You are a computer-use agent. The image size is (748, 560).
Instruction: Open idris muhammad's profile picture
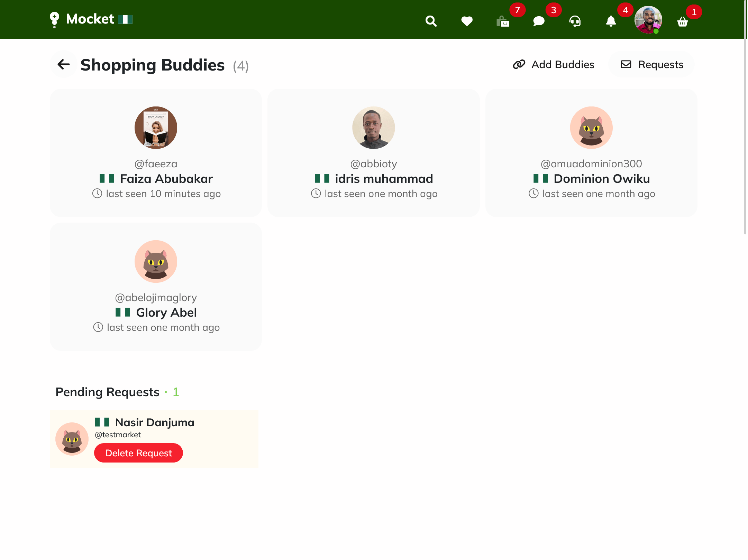pyautogui.click(x=373, y=128)
